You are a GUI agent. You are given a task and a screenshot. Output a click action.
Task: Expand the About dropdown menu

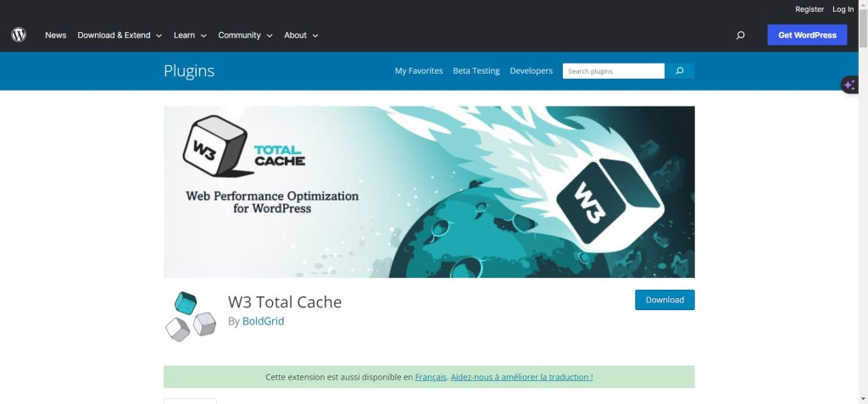(301, 36)
